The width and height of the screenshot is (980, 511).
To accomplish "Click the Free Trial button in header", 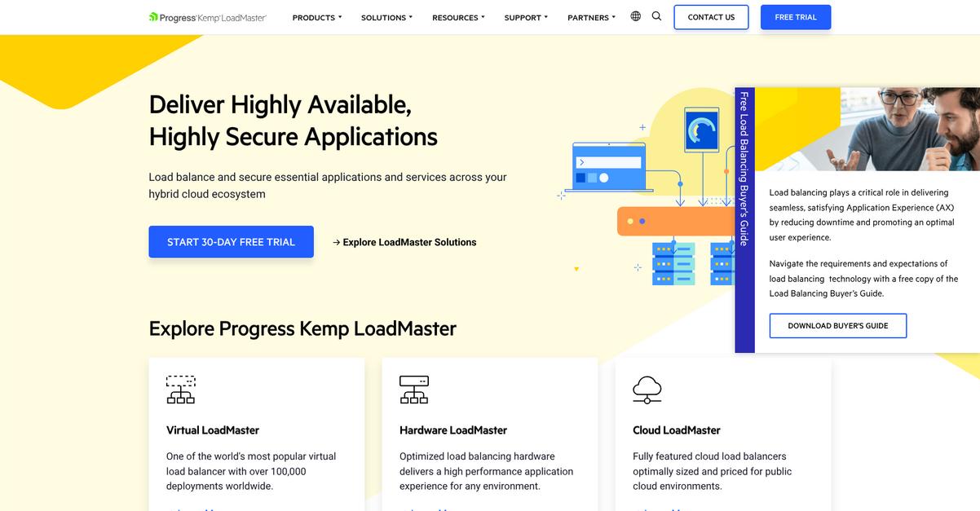I will point(796,17).
